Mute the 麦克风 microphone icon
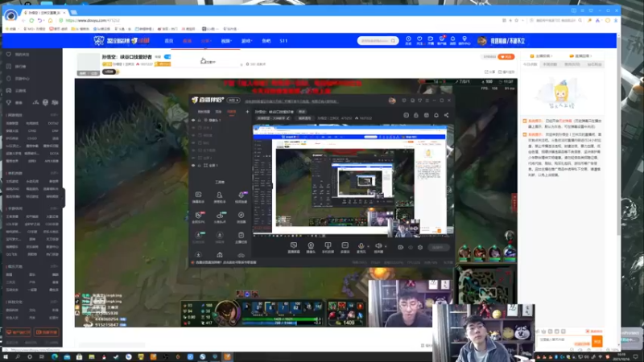 pos(361,245)
